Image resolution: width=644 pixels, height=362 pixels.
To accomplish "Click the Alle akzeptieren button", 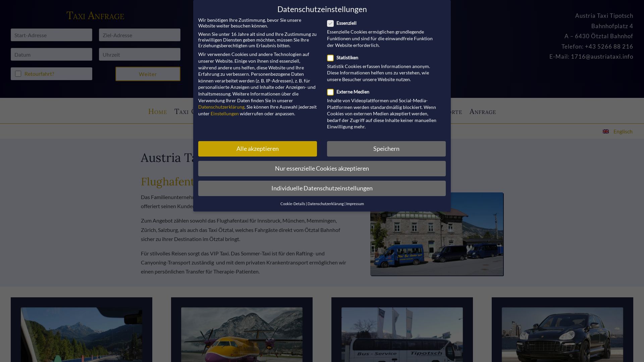I will click(257, 149).
